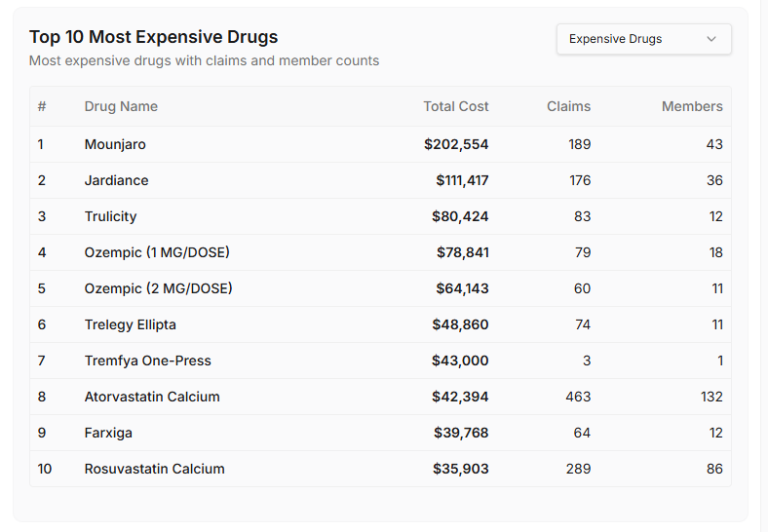Click the Total Cost column header
The image size is (768, 532).
click(x=455, y=106)
